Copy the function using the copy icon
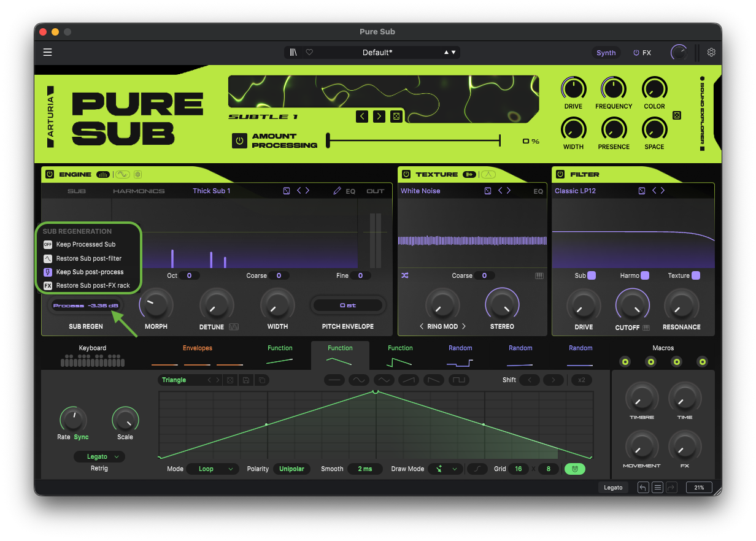Screen dimensions: 756x541 pyautogui.click(x=262, y=380)
